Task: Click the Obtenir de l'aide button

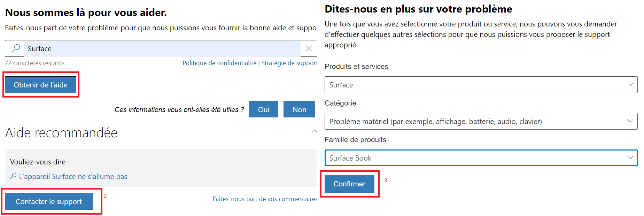Action: point(40,85)
